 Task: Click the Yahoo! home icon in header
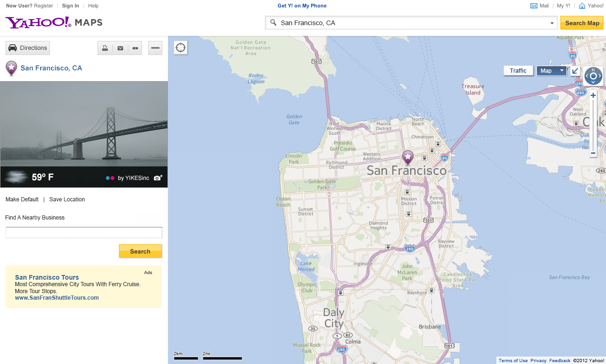click(582, 6)
